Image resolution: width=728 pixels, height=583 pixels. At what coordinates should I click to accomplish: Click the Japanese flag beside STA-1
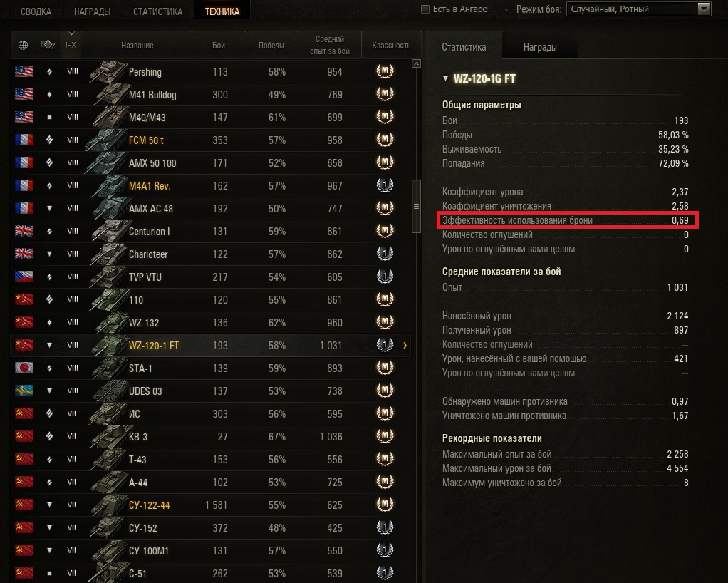click(24, 368)
